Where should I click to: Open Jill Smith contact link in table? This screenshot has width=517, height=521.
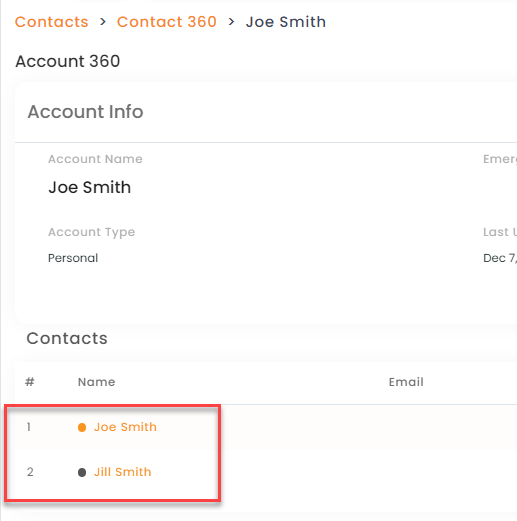123,472
